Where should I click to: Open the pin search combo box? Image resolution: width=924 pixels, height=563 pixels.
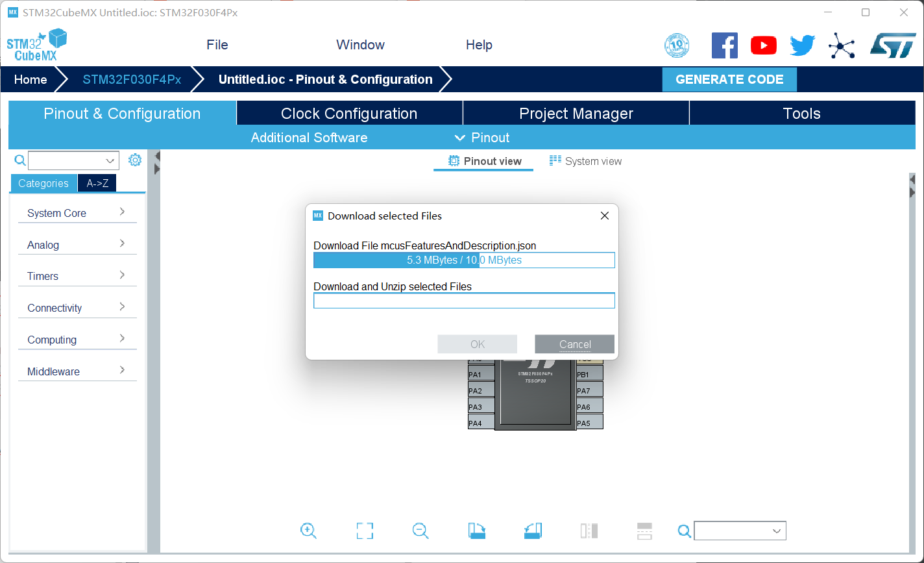coord(740,531)
